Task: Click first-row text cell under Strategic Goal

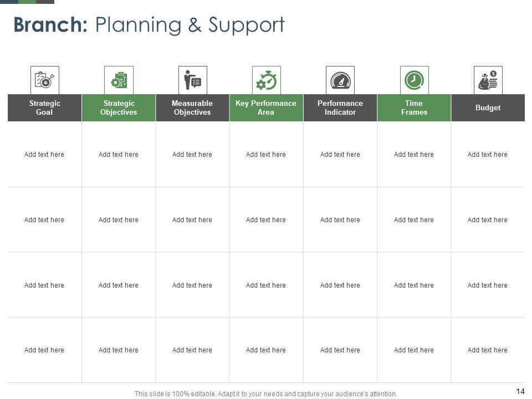Action: coord(44,155)
